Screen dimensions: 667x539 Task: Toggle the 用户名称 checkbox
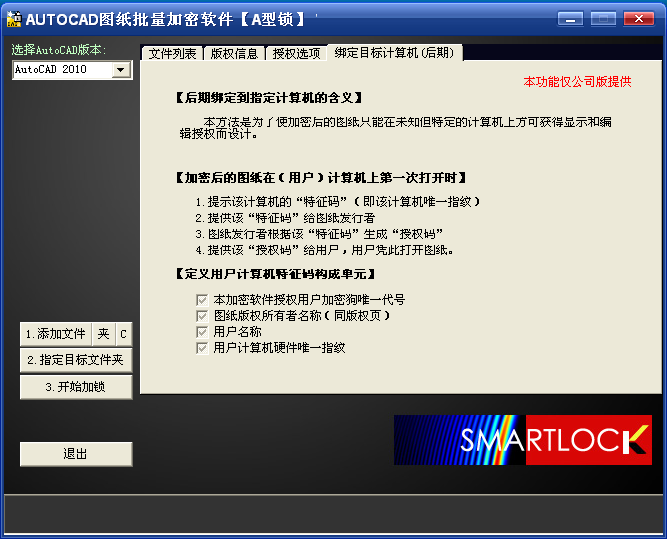click(202, 332)
